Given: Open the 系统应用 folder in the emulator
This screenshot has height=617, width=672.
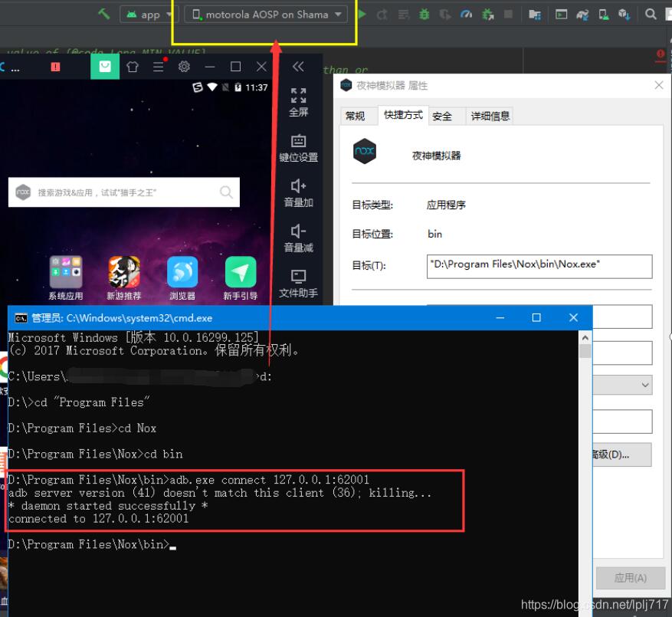Looking at the screenshot, I should pyautogui.click(x=66, y=278).
